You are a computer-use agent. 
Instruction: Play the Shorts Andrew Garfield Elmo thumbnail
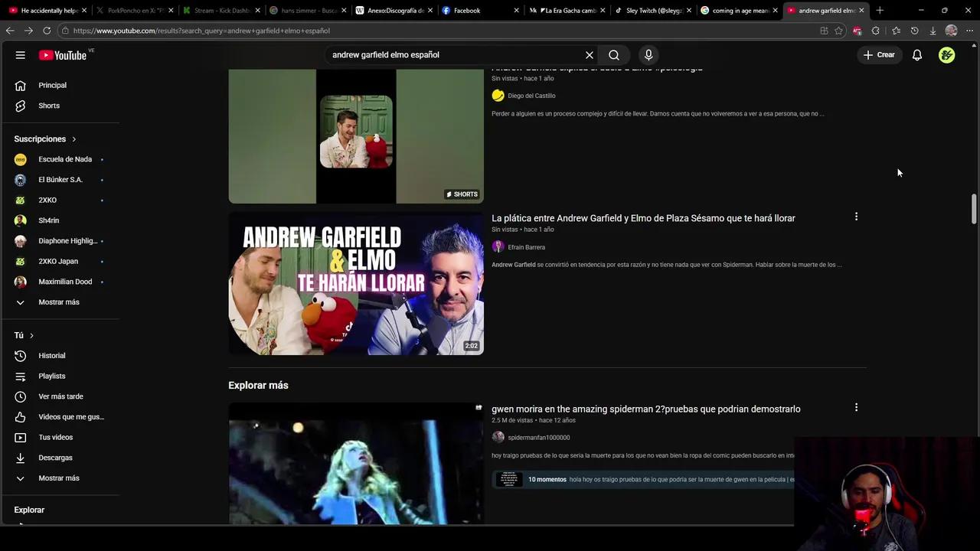[x=356, y=136]
